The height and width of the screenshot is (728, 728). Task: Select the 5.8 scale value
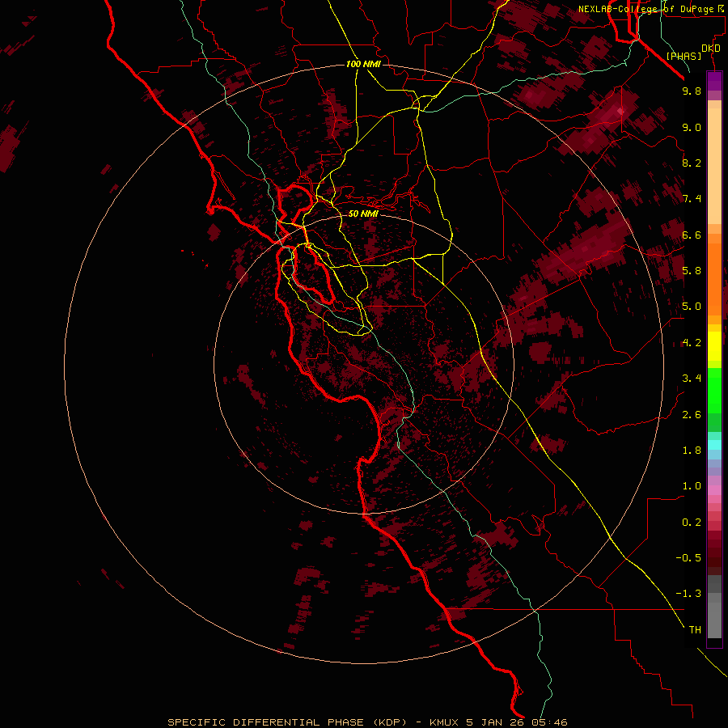(x=692, y=271)
